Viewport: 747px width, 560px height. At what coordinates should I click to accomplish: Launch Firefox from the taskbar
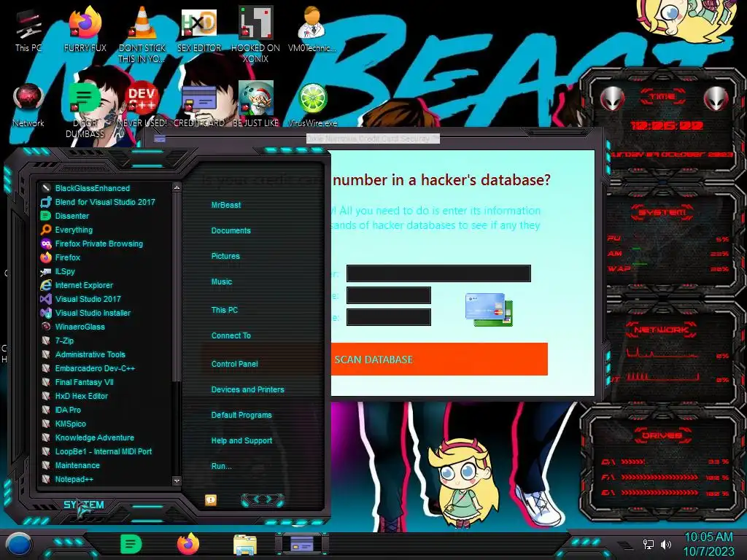click(188, 544)
